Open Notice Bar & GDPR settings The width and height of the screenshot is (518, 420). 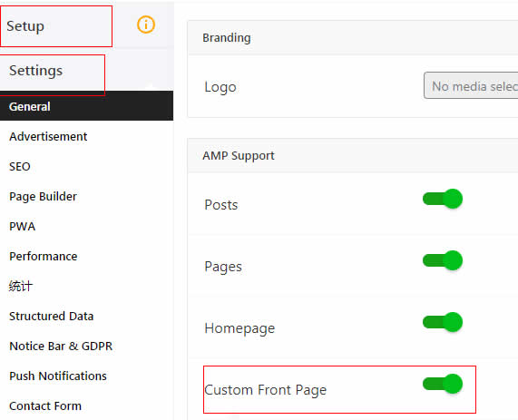(61, 346)
